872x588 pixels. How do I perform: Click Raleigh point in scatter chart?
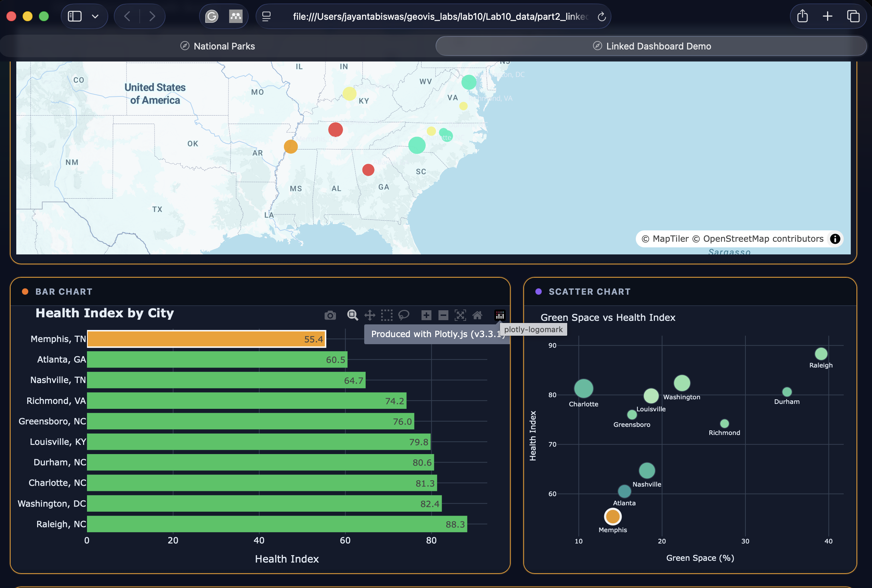tap(821, 354)
